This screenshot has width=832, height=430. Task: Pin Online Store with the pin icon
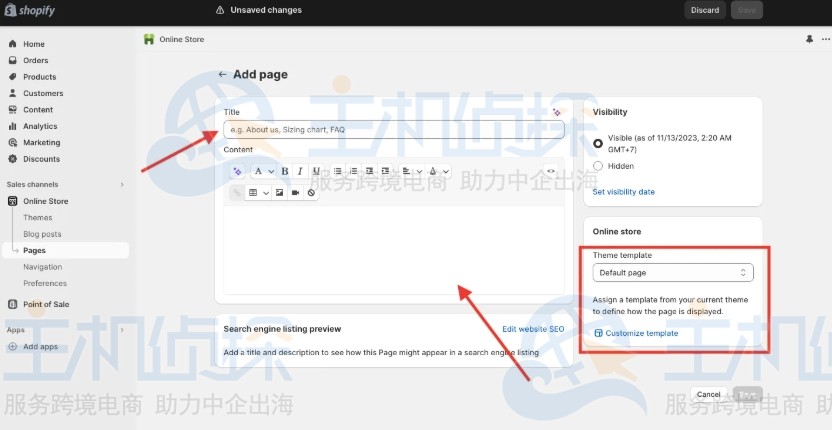(809, 39)
